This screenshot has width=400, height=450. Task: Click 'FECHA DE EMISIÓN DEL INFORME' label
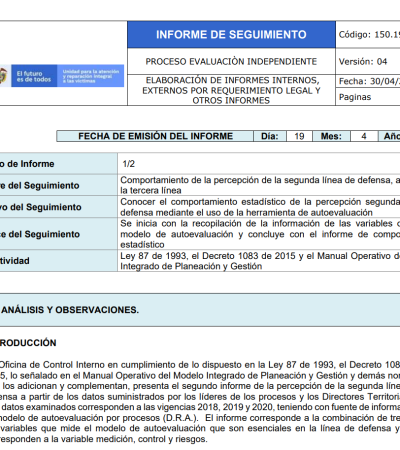[155, 136]
